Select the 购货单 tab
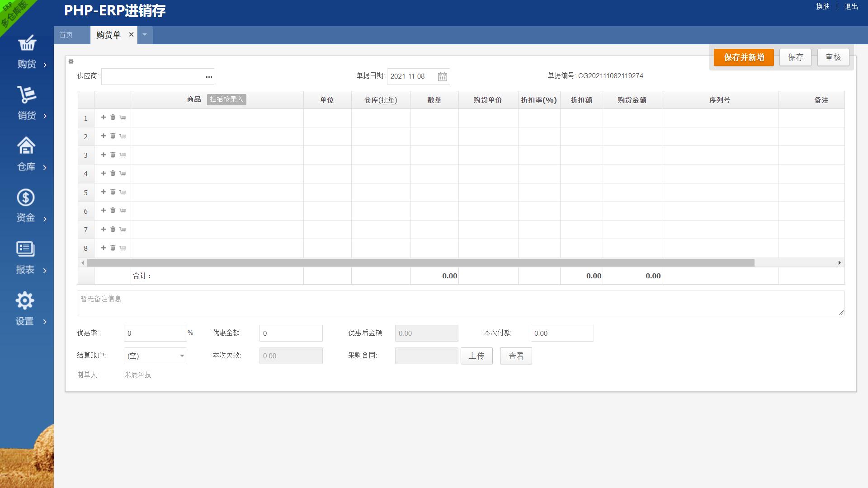The image size is (868, 488). tap(108, 34)
